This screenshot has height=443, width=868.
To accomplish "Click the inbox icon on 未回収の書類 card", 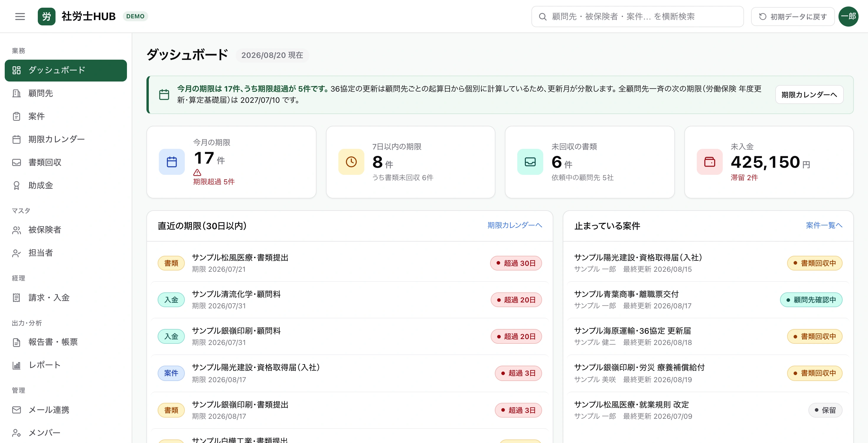I will click(x=530, y=162).
